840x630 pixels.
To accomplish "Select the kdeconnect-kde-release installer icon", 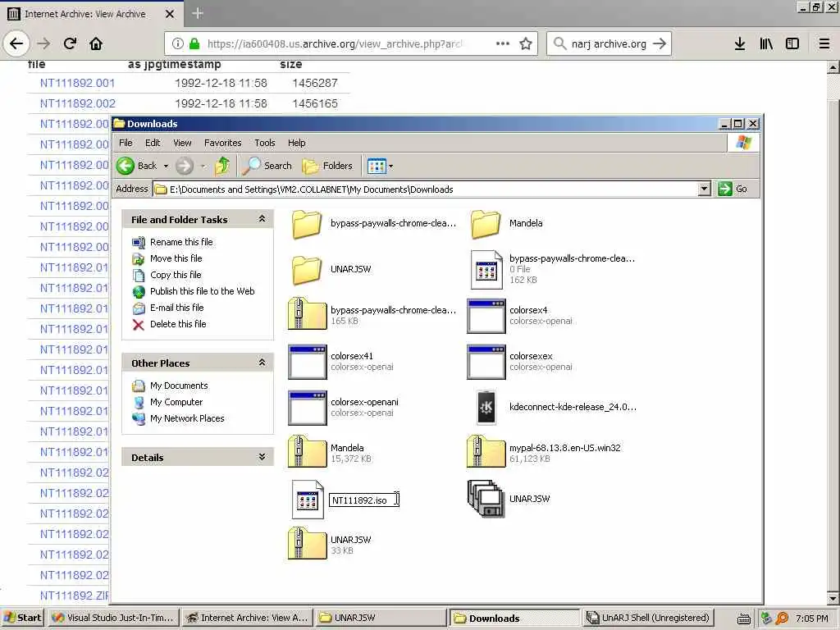I will (486, 407).
